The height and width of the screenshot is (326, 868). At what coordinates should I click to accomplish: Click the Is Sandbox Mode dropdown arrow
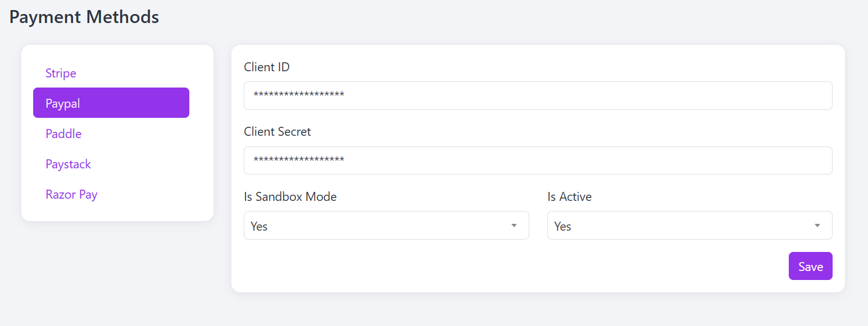tap(513, 226)
